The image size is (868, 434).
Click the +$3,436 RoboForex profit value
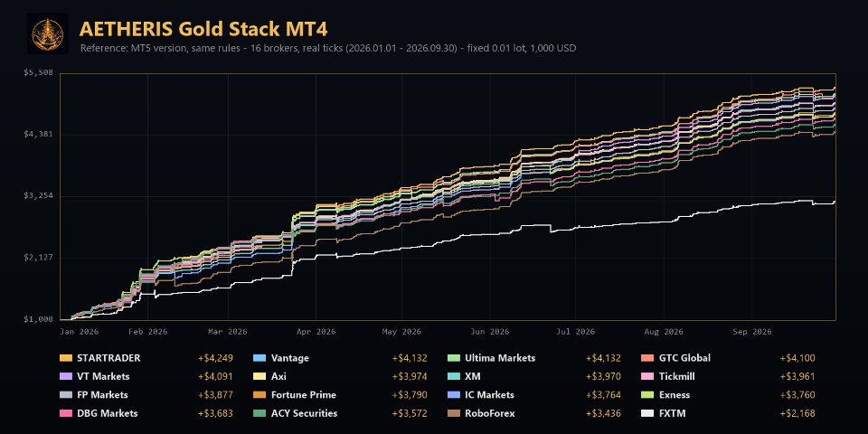coord(603,413)
